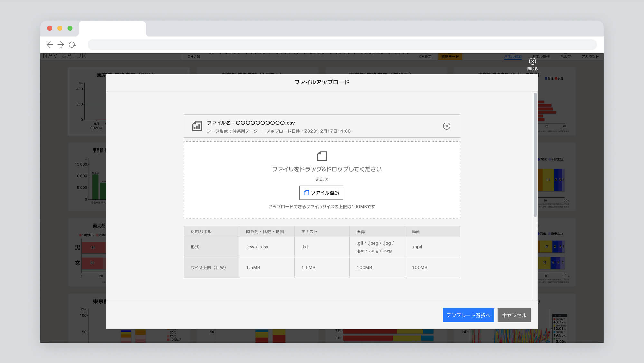
Task: Click the .txt format cell
Action: [322, 247]
